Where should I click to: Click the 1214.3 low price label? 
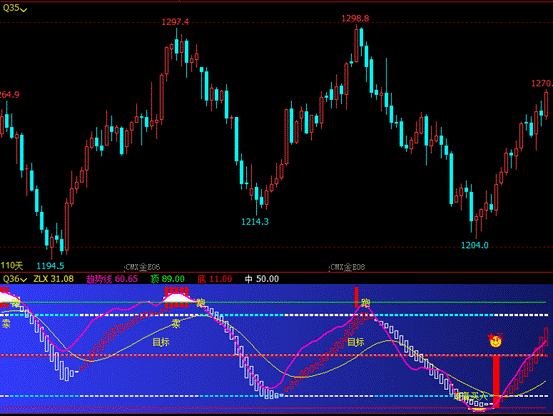point(255,222)
